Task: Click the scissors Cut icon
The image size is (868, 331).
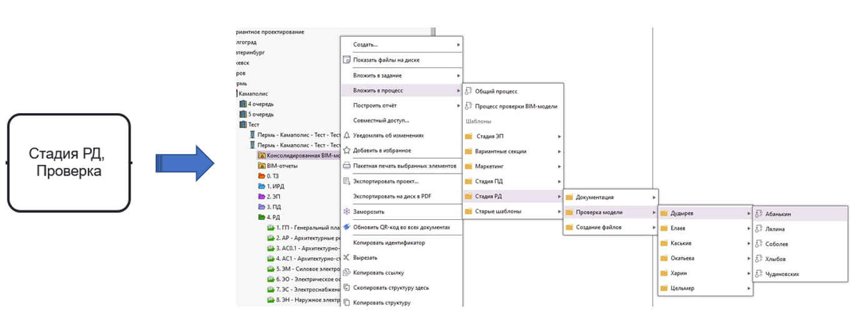Action: coord(347,257)
